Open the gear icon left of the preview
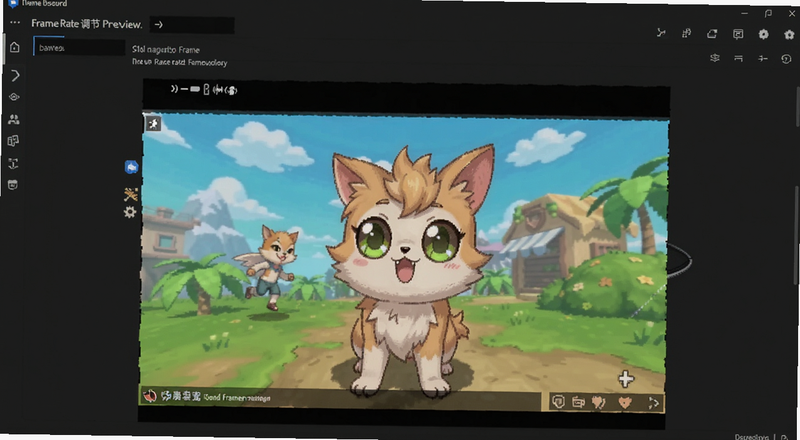Image resolution: width=800 pixels, height=440 pixels. pos(130,212)
